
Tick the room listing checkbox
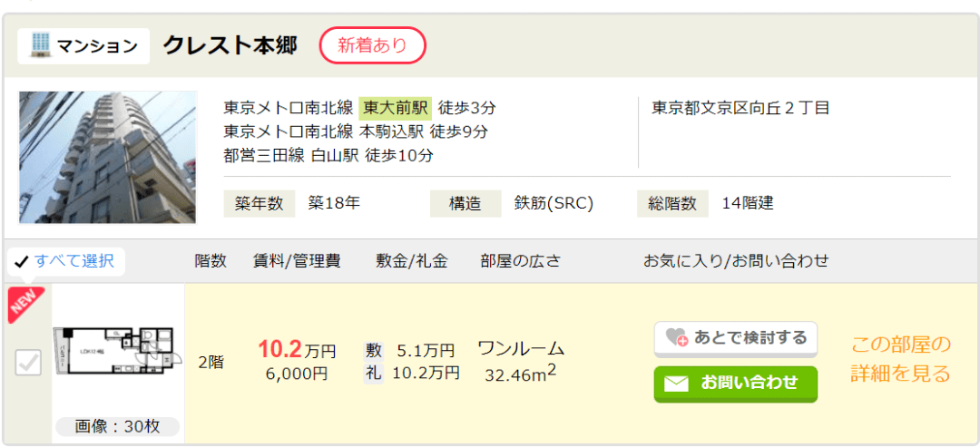point(28,363)
